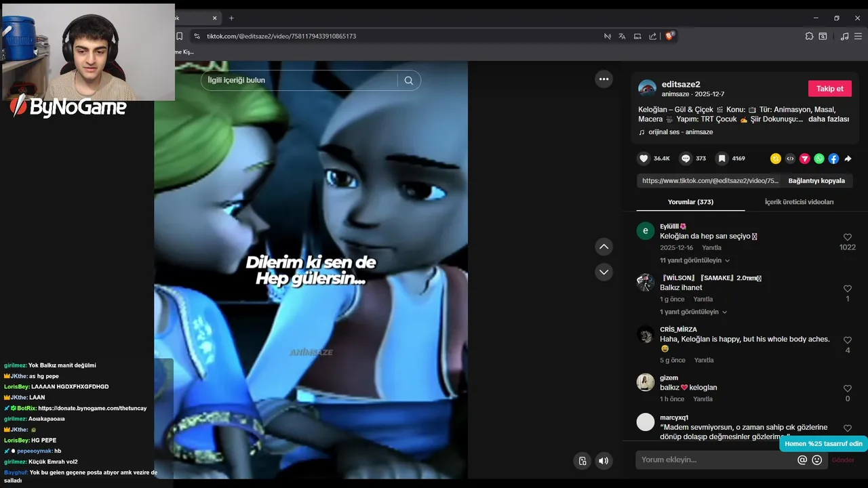Open the three-dot video options menu
Screen dimensions: 868x488
tap(604, 79)
